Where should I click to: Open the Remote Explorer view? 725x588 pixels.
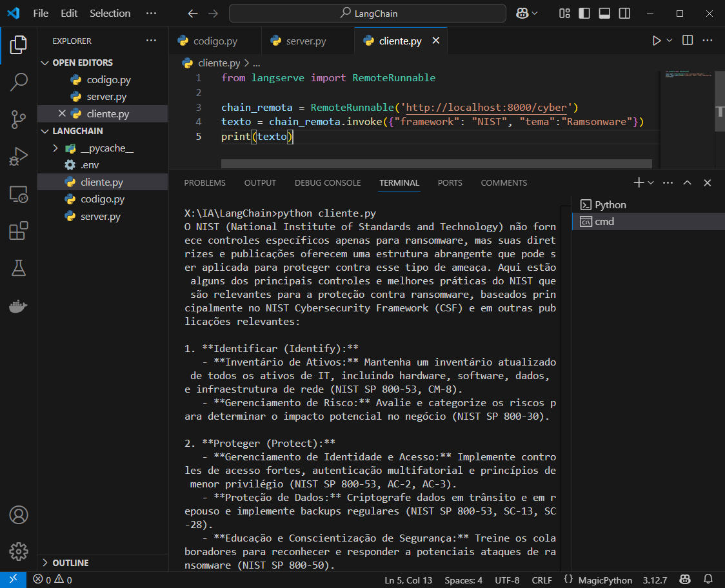click(x=19, y=193)
